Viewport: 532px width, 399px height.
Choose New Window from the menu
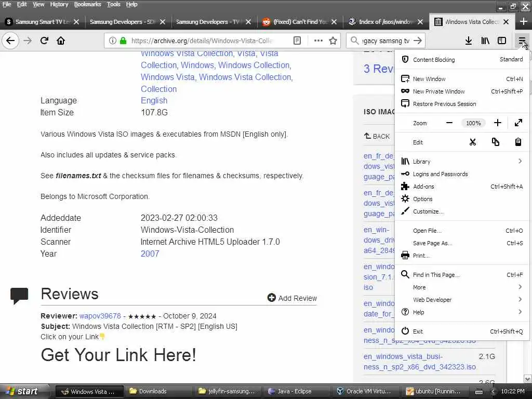click(x=462, y=79)
